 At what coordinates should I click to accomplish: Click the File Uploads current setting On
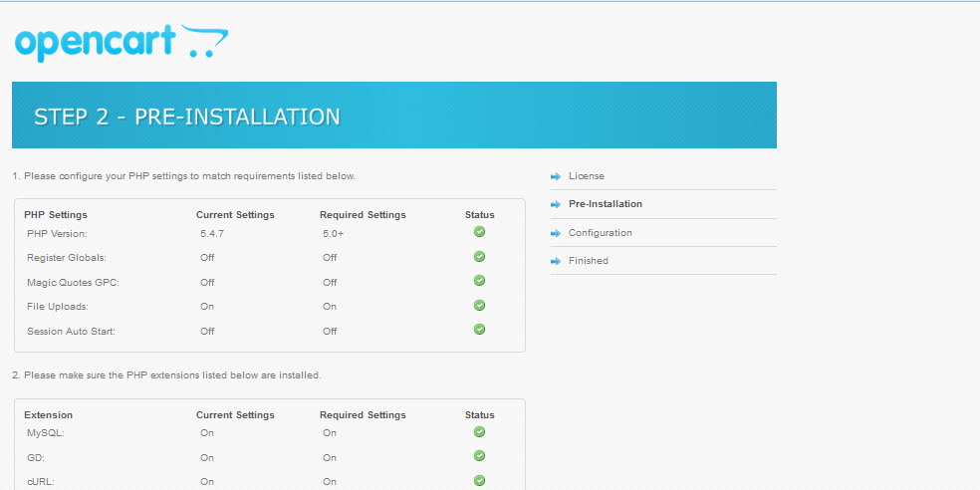[x=207, y=307]
